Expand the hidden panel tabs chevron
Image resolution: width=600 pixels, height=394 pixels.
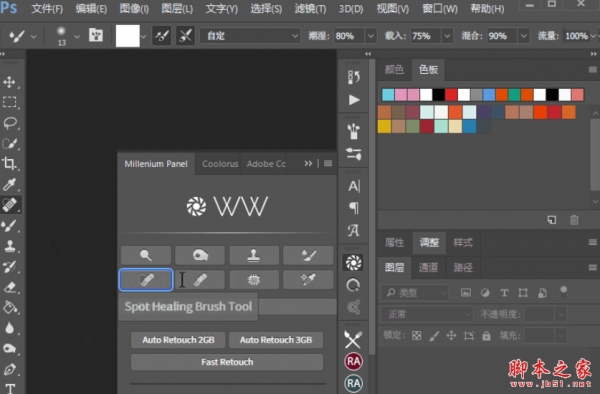(308, 163)
